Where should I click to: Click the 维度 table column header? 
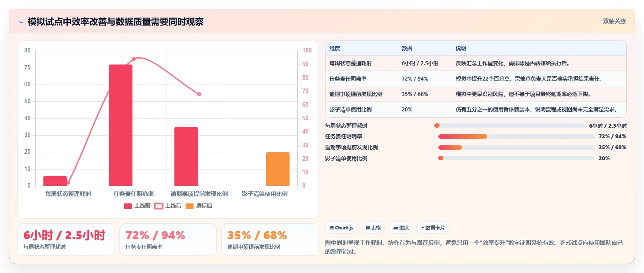335,48
